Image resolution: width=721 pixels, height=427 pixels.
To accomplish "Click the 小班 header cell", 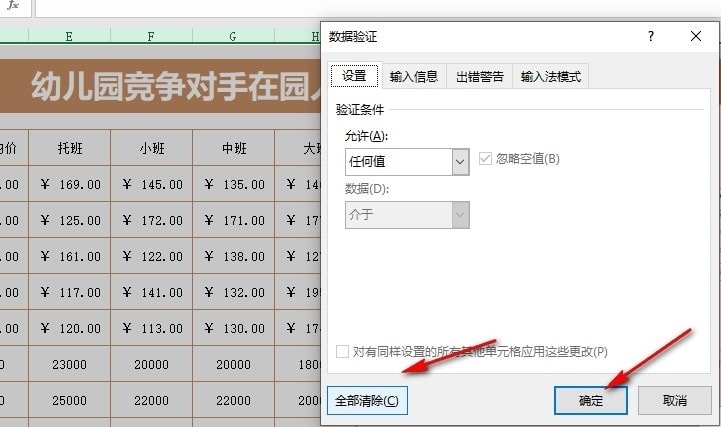I will 151,148.
